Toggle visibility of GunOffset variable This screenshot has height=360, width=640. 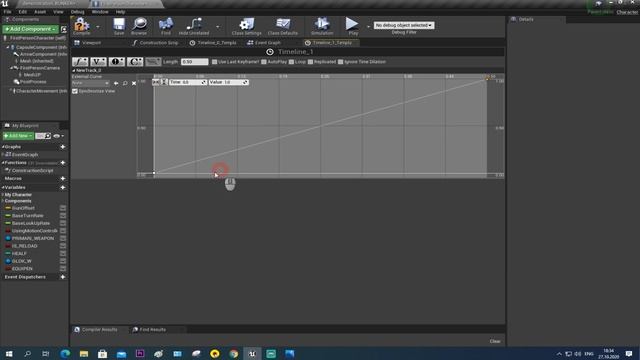coord(63,208)
